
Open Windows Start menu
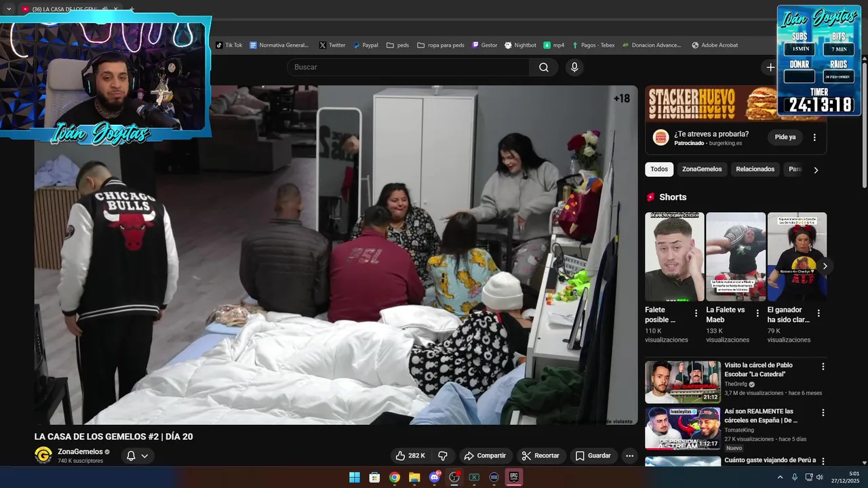355,477
